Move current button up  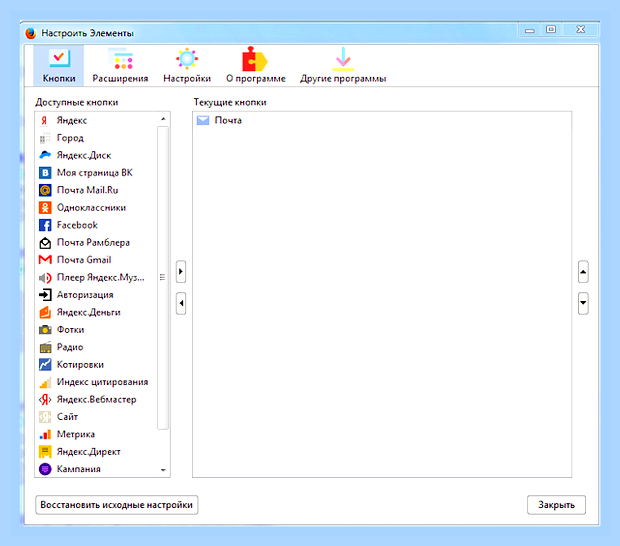583,272
